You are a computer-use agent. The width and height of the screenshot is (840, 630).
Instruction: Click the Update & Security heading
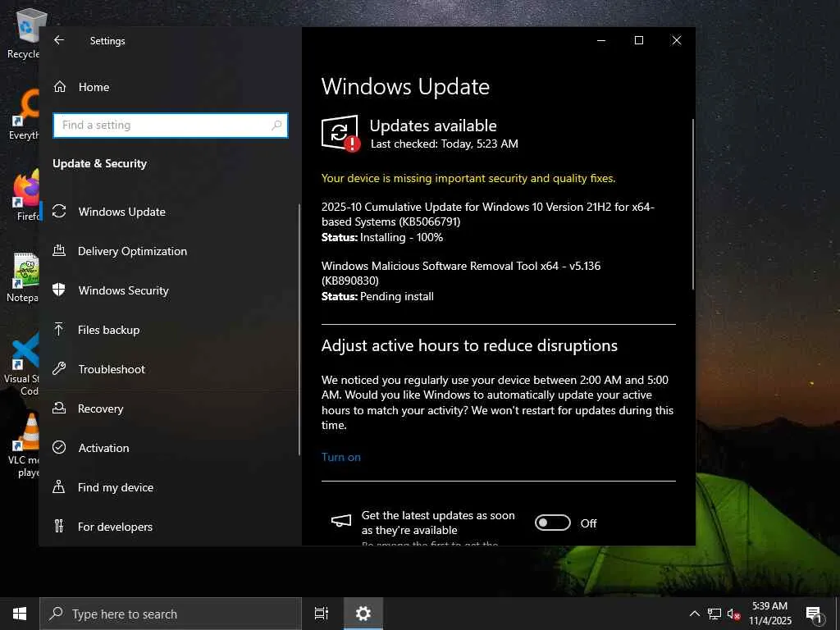99,164
